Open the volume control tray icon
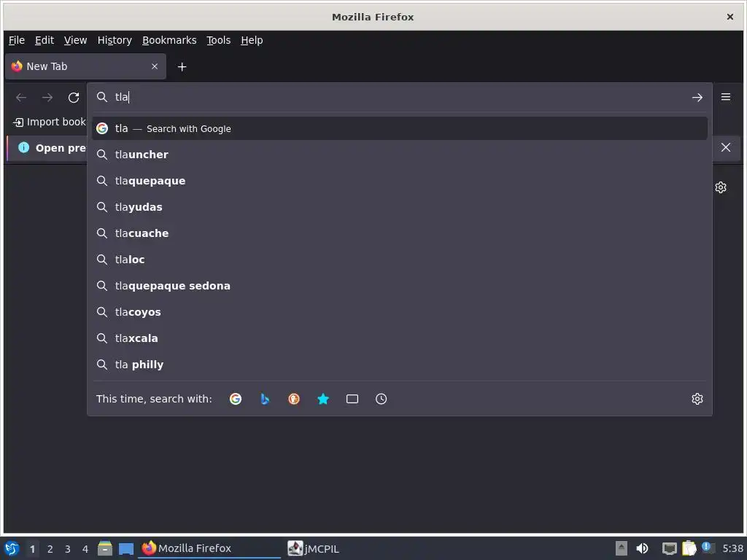Image resolution: width=747 pixels, height=560 pixels. coord(642,548)
